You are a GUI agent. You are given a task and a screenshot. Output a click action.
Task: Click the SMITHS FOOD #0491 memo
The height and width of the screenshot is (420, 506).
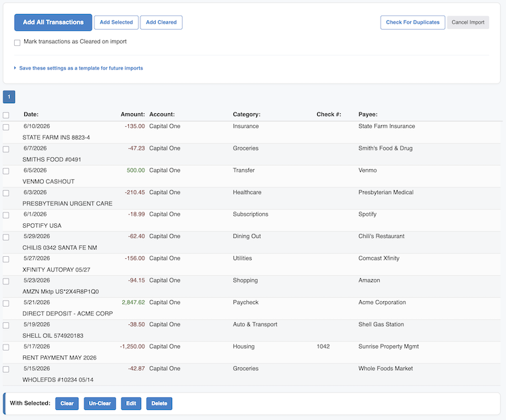[x=52, y=159]
